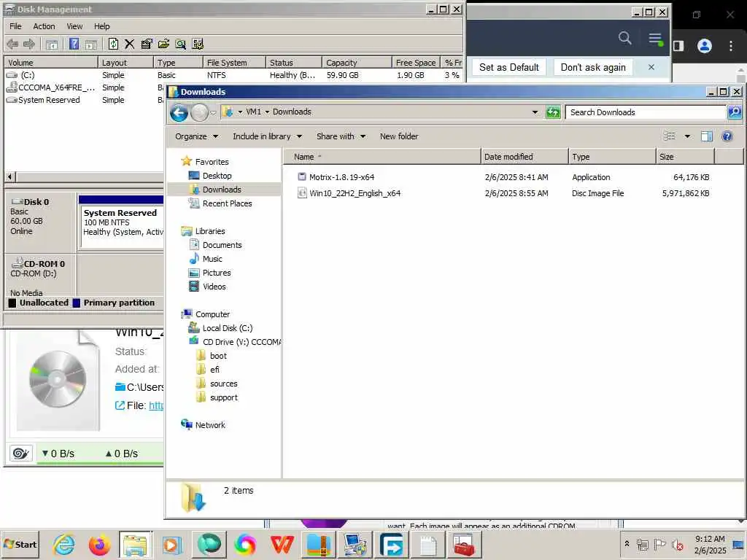Open Include in library dropdown
747x560 pixels.
click(x=267, y=136)
